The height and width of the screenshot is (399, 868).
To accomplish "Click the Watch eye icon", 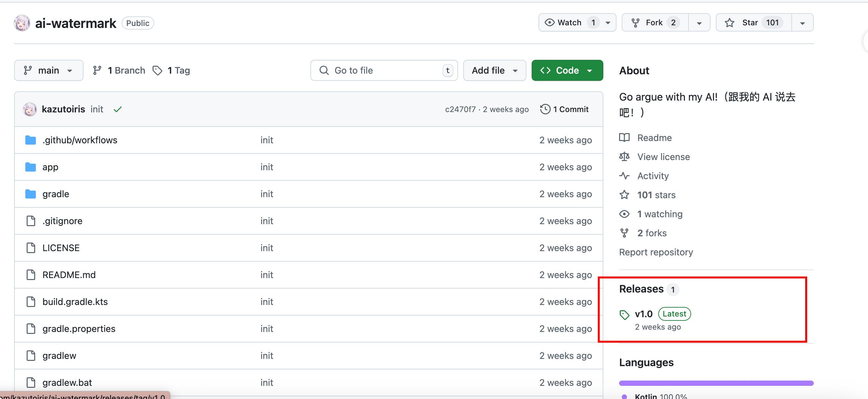I will 549,23.
